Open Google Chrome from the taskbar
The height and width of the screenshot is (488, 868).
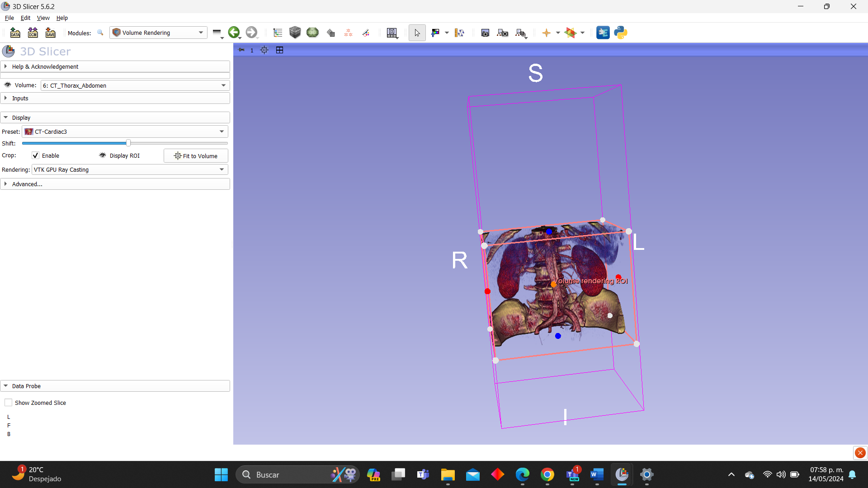pos(547,474)
